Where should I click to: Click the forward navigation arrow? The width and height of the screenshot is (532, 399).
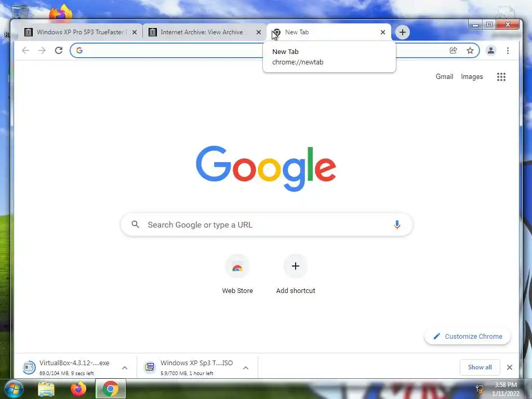[x=42, y=50]
